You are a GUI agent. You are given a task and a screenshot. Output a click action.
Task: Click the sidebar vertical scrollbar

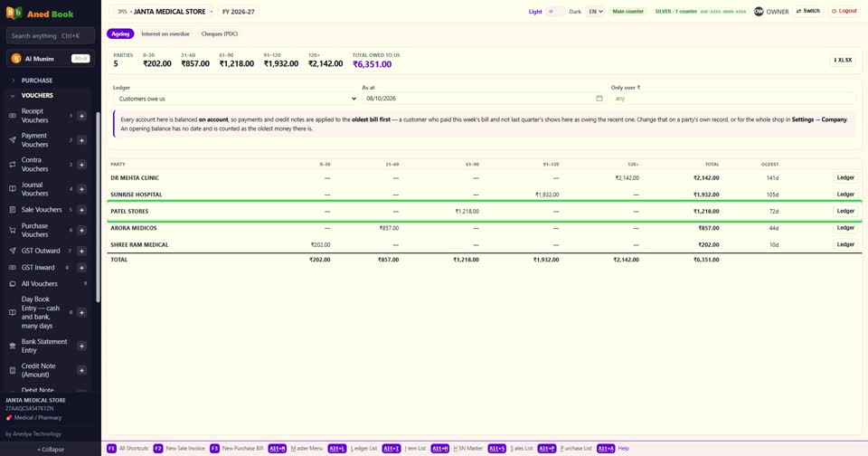(x=98, y=206)
